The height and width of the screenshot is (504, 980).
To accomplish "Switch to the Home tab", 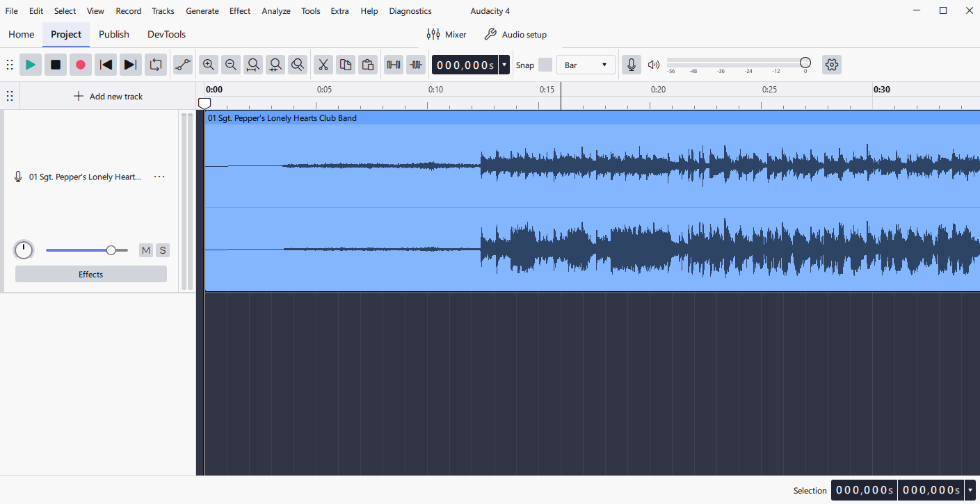I will [x=22, y=34].
